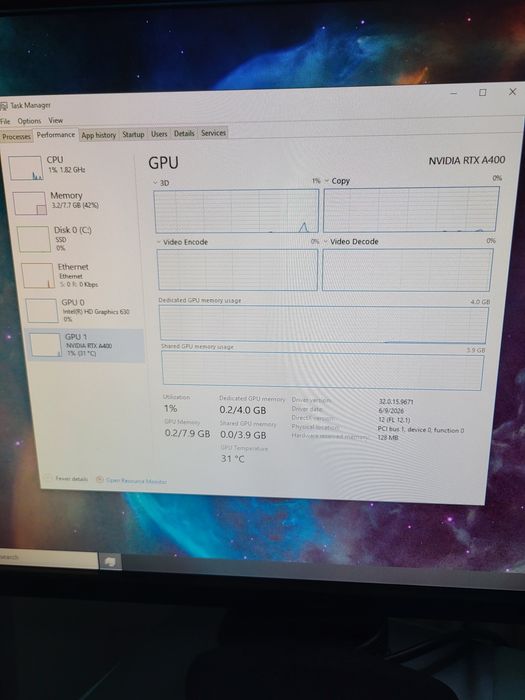This screenshot has width=525, height=700.
Task: Click the PCI bus 1 location text
Action: coord(421,430)
